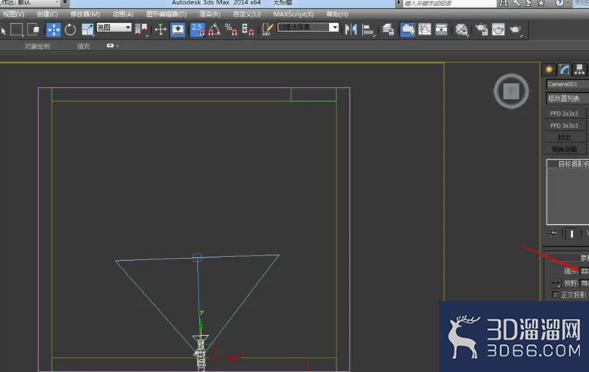Expand the ribbon display options button
Viewport: 589px width, 372px height.
(112, 45)
